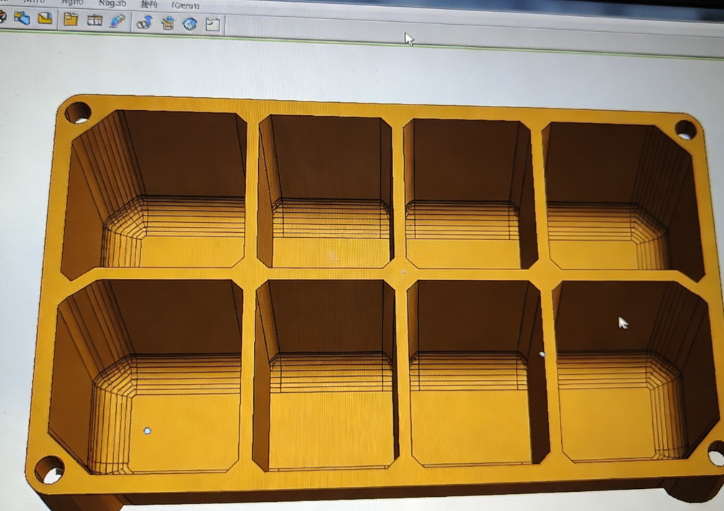Click the table grid icon in the toolbar
Image resolution: width=724 pixels, height=511 pixels.
pyautogui.click(x=94, y=20)
